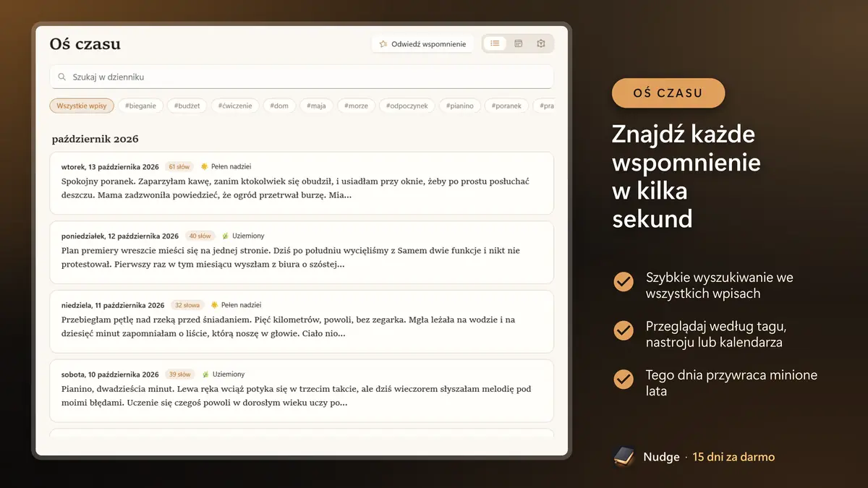868x488 pixels.
Task: Filter by the #poranek tag
Action: pos(506,106)
